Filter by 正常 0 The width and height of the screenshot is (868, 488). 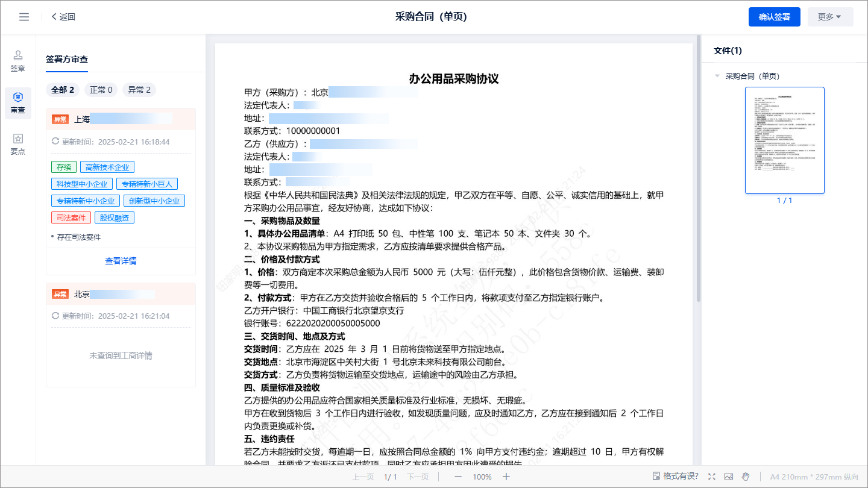coord(101,90)
